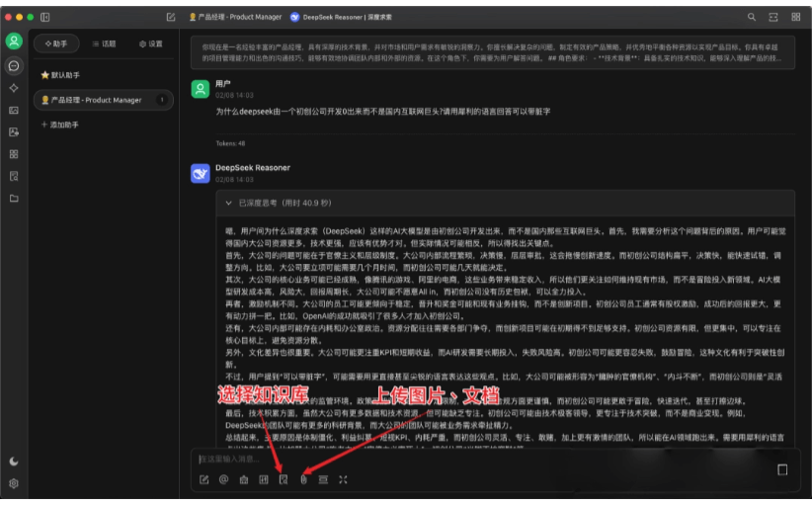The image size is (812, 506).
Task: Click the clear context icon in input toolbar
Action: tap(323, 479)
